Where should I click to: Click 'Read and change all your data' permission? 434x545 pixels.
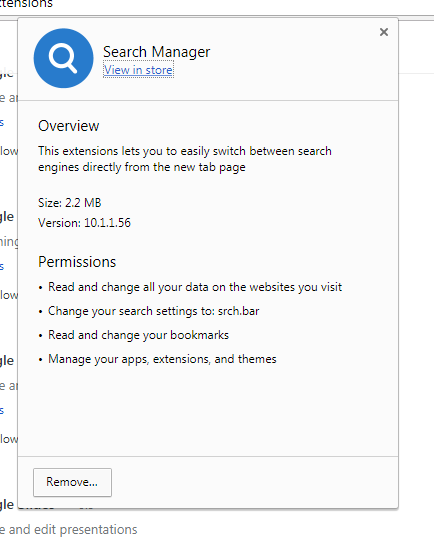pyautogui.click(x=195, y=287)
